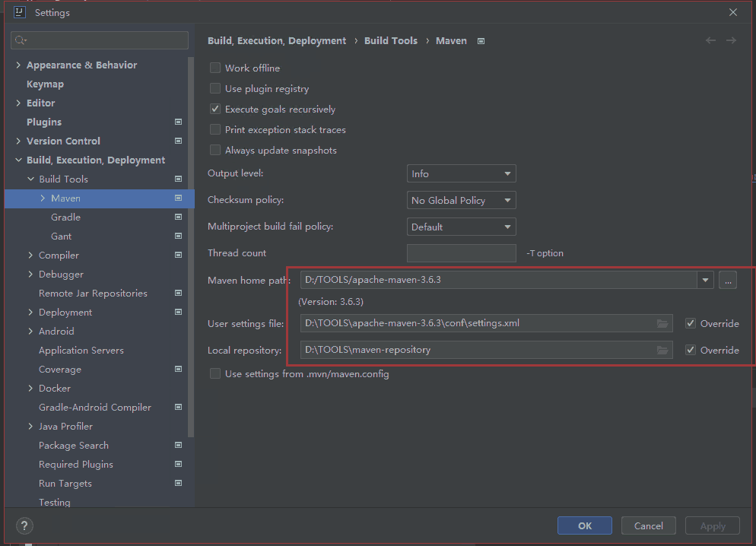Screen dimensions: 756x546
Task: Enable Print exception stack traces
Action: click(x=215, y=129)
